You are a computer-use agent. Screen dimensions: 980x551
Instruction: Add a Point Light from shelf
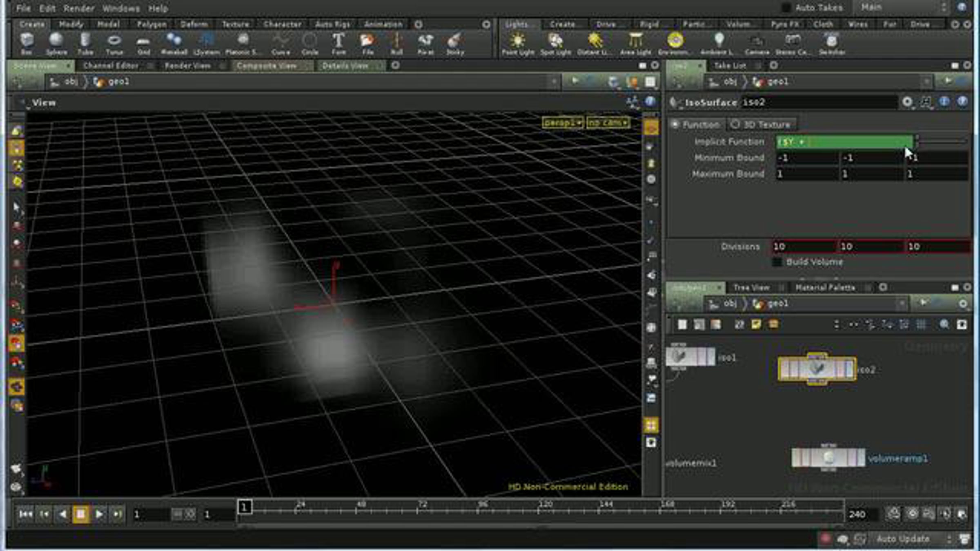pyautogui.click(x=517, y=43)
